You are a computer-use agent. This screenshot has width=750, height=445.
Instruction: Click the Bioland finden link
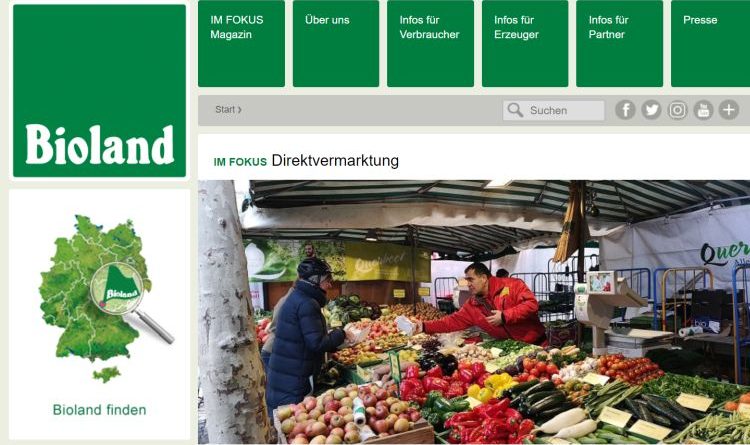[x=99, y=410]
